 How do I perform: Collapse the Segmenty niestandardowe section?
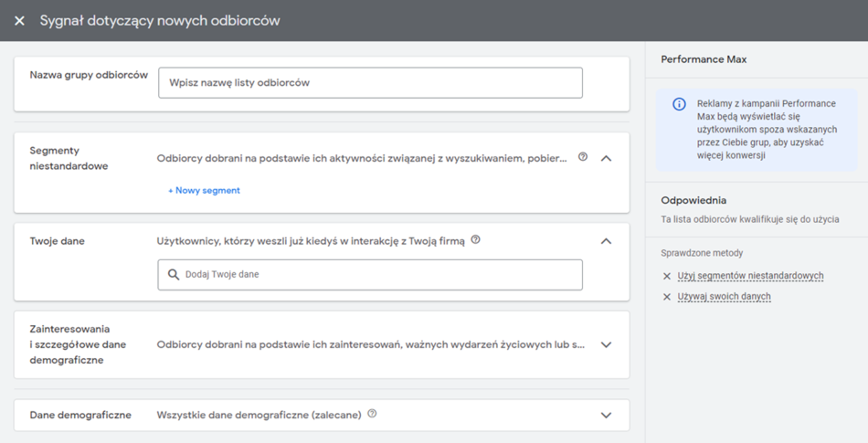point(606,158)
